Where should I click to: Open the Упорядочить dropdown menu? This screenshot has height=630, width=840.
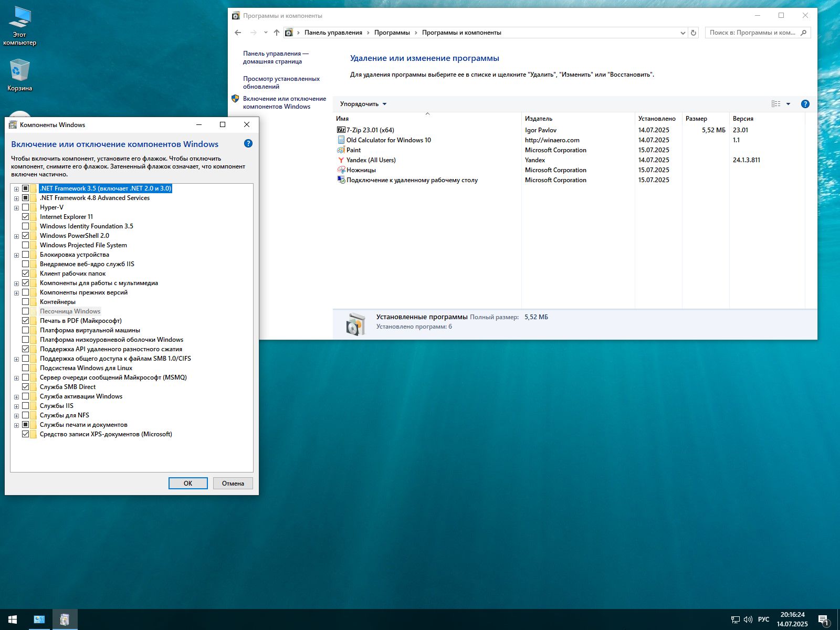pos(363,104)
